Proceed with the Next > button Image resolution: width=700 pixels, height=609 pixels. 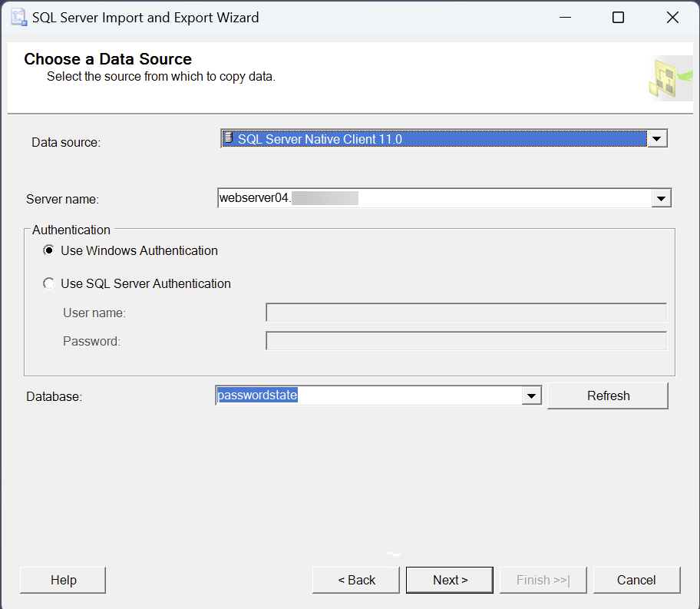click(450, 580)
